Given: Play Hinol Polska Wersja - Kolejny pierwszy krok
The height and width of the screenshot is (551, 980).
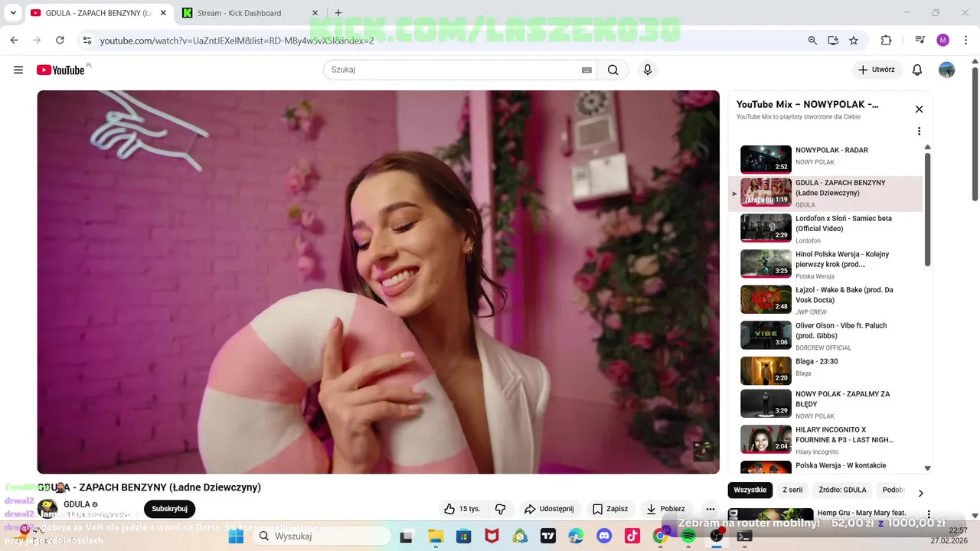Looking at the screenshot, I should [827, 264].
